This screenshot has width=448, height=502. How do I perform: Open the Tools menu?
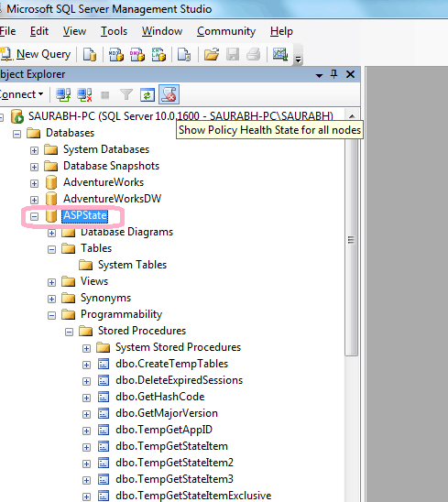(x=114, y=31)
